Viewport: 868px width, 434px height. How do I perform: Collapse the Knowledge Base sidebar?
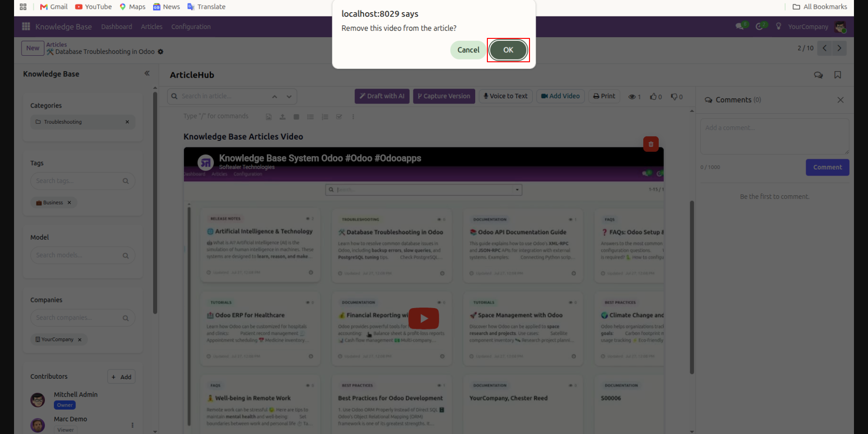(147, 74)
